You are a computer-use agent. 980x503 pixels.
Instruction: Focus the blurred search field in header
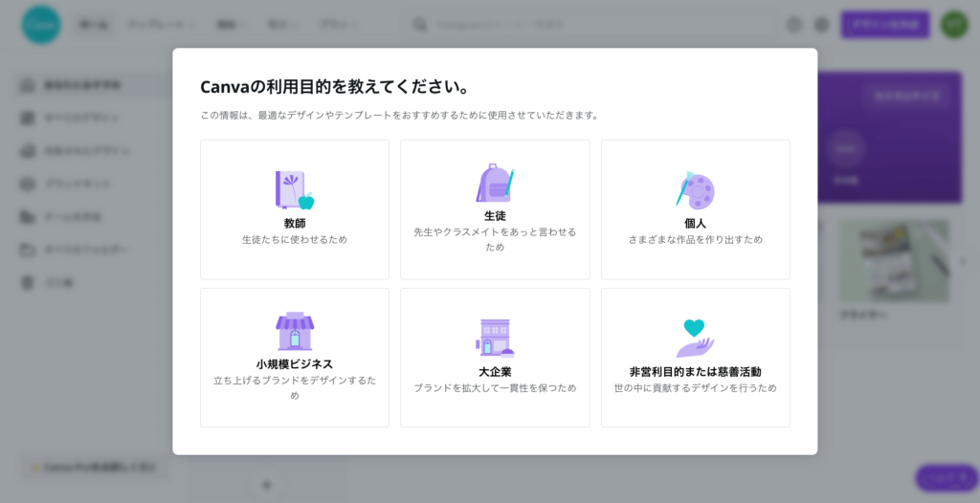(590, 25)
